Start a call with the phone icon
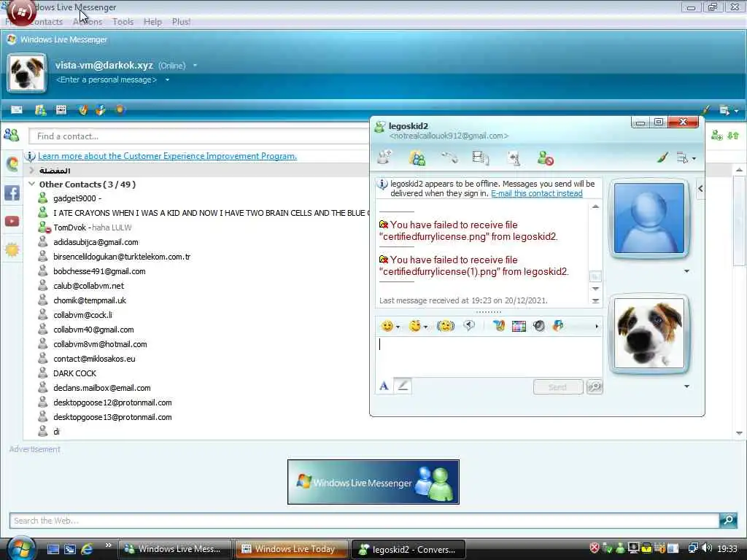 449,157
